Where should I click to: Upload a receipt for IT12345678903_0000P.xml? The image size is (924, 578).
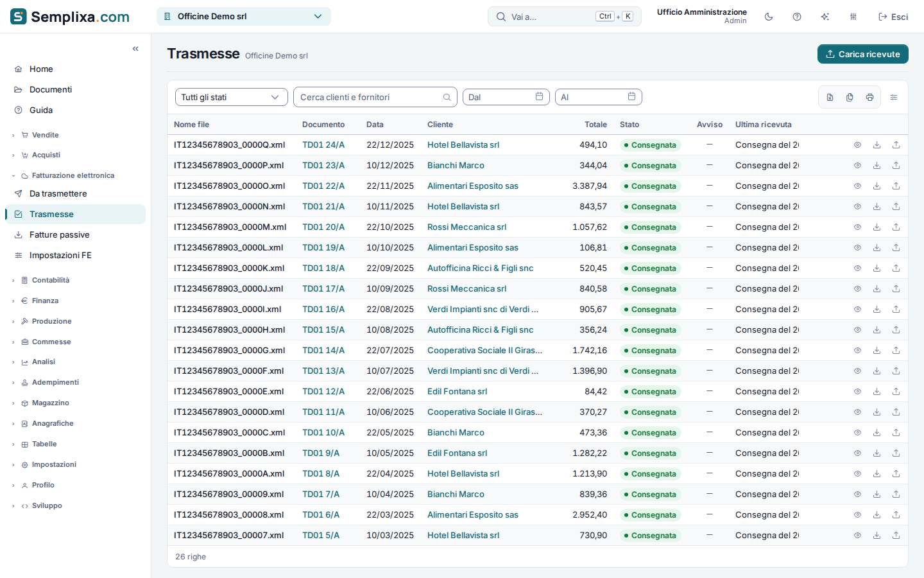tap(896, 166)
